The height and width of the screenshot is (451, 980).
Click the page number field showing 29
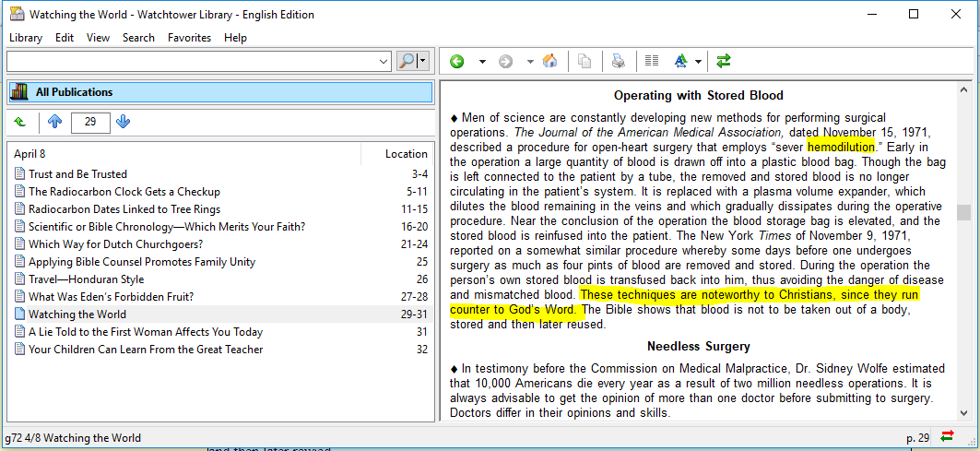click(89, 122)
